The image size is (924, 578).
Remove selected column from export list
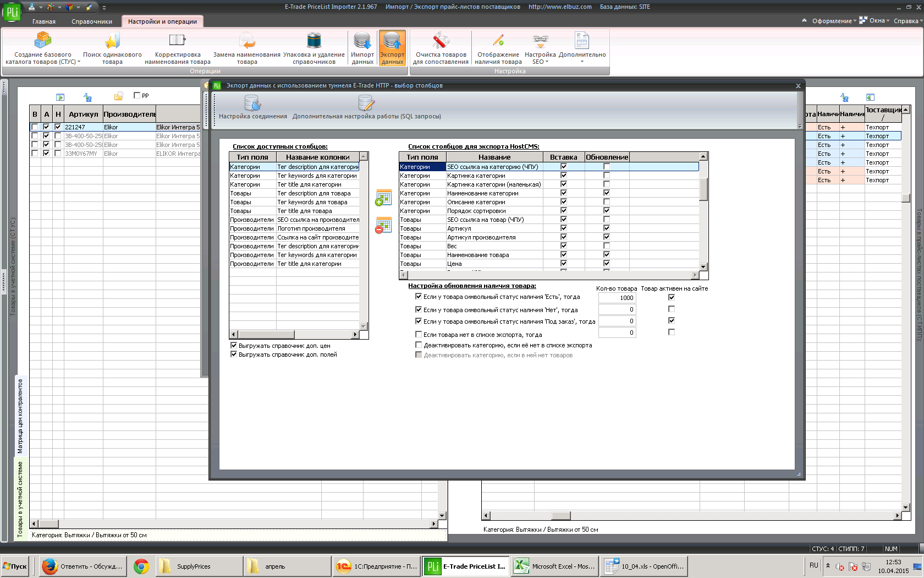tap(383, 225)
